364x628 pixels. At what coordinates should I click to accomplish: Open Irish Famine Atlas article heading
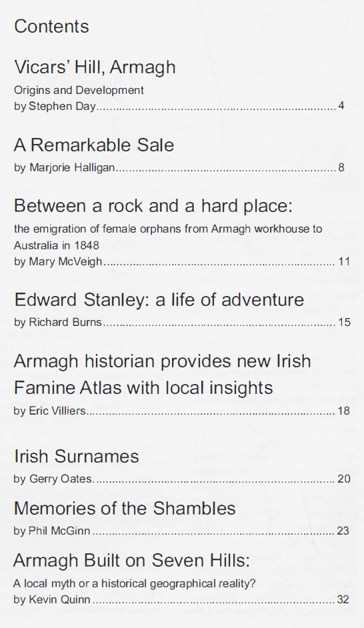click(162, 374)
